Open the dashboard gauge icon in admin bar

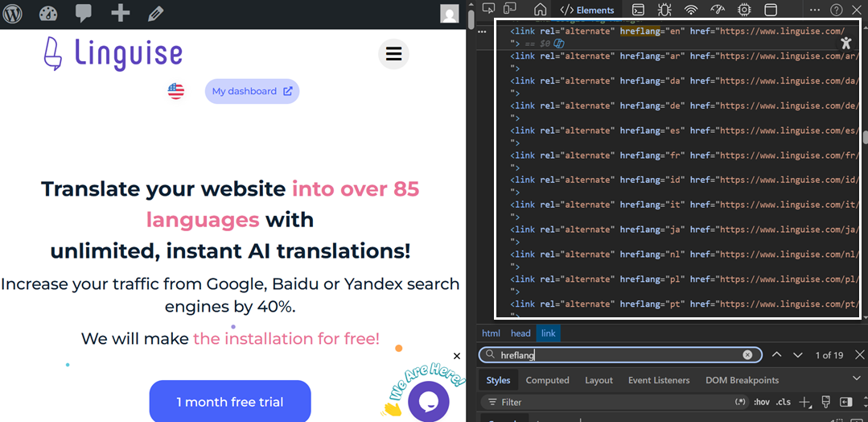click(48, 14)
